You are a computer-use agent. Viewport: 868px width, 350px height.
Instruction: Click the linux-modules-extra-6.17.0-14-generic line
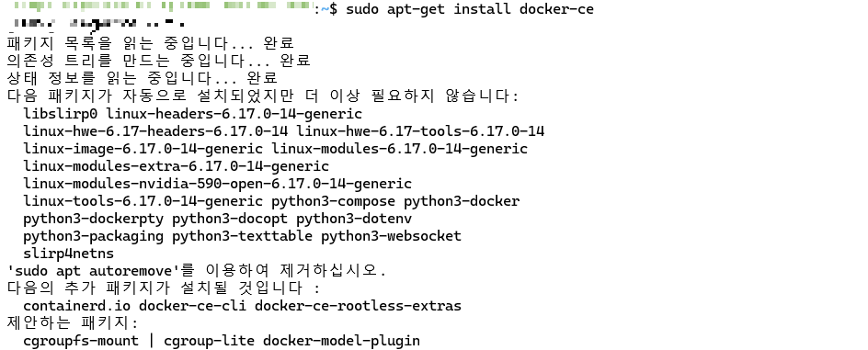click(x=176, y=166)
